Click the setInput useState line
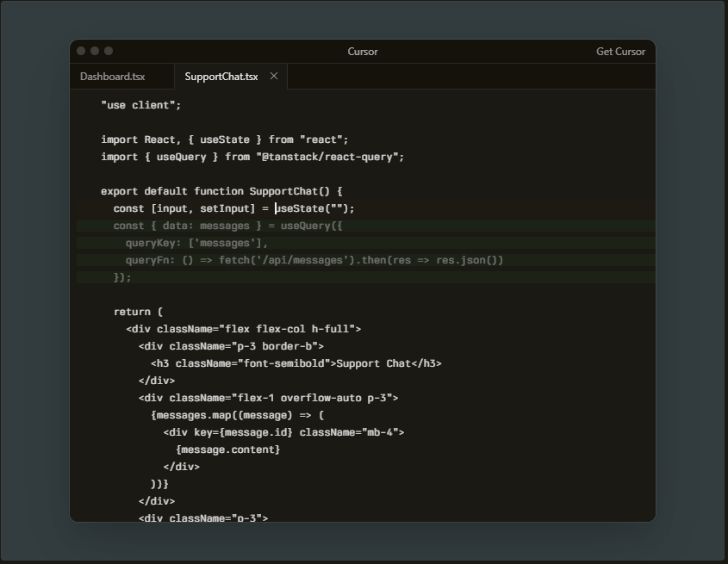Viewport: 728px width, 564px height. (233, 208)
